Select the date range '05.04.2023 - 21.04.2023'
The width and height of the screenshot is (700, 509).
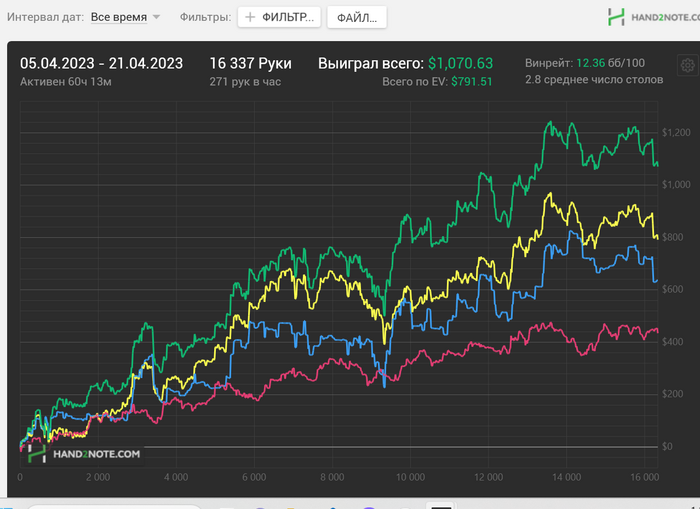[x=101, y=63]
